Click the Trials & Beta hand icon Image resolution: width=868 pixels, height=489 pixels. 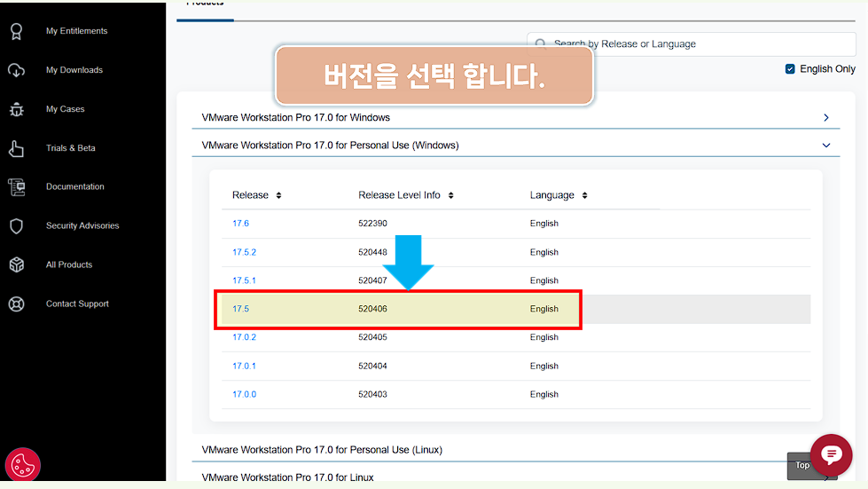tap(17, 148)
